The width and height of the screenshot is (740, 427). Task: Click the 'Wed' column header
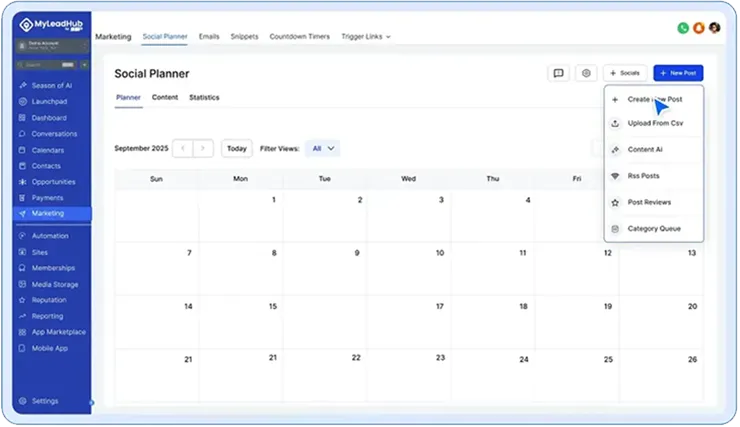click(408, 179)
